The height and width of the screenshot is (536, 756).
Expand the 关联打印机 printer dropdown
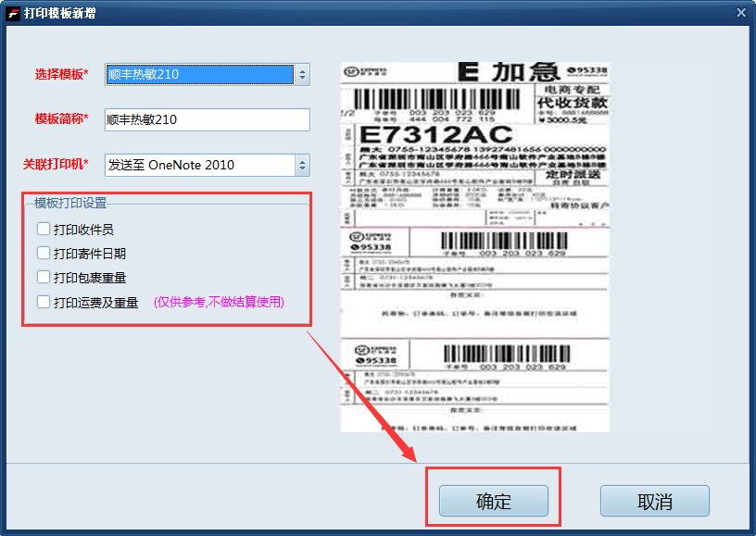coord(302,165)
